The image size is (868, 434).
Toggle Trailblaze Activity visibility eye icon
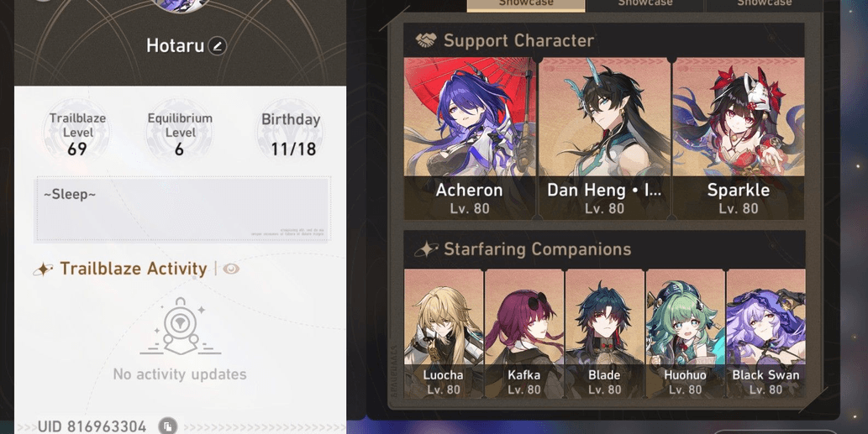coord(231,269)
